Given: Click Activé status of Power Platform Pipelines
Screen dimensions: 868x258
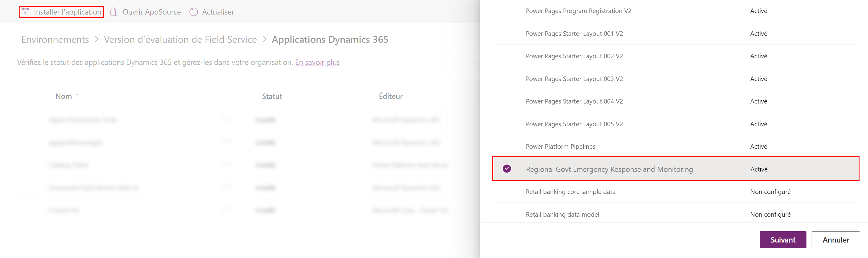Looking at the screenshot, I should click(x=759, y=146).
